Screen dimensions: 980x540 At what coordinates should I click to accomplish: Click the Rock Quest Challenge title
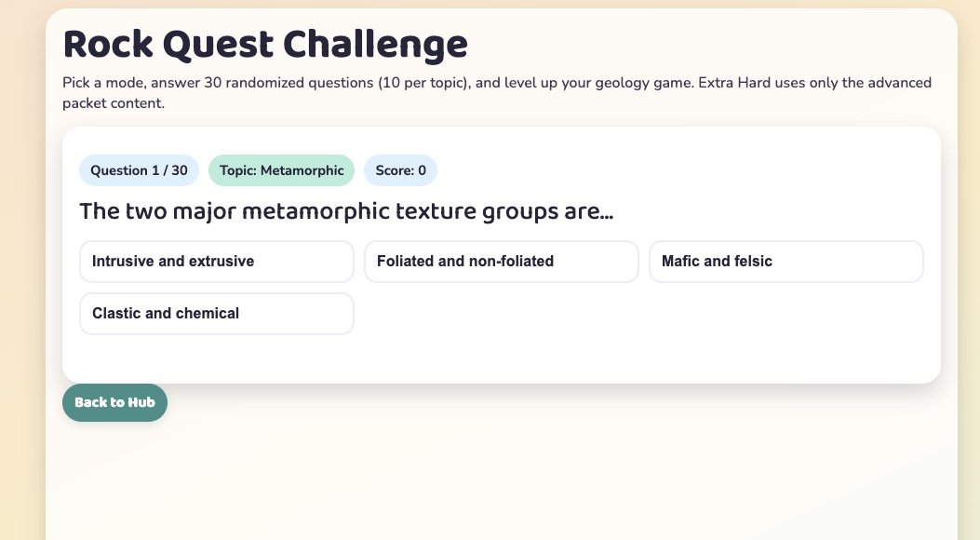265,43
